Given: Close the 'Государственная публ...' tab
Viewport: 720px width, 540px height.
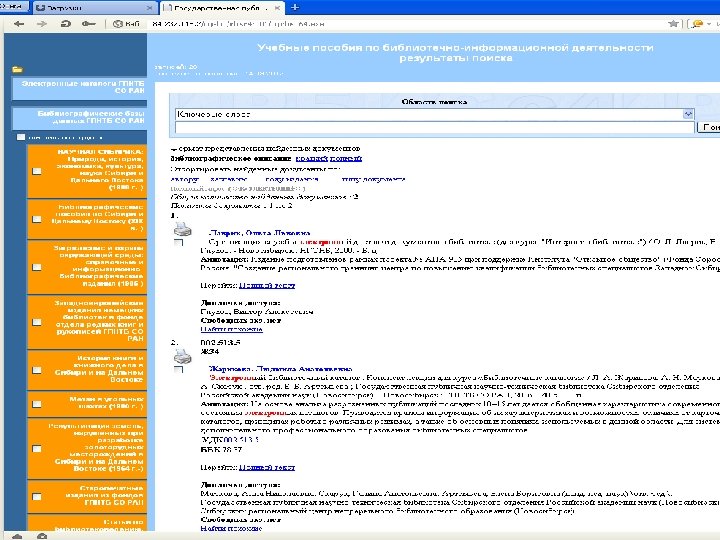Looking at the screenshot, I should click(x=277, y=8).
